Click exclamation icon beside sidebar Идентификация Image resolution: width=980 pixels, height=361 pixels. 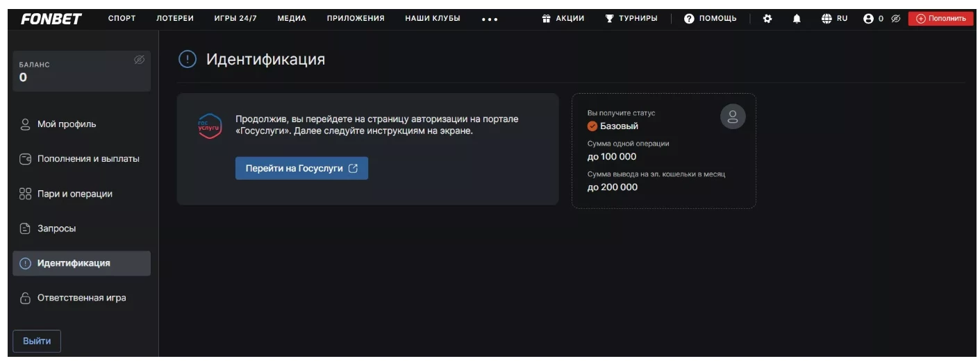pyautogui.click(x=26, y=263)
